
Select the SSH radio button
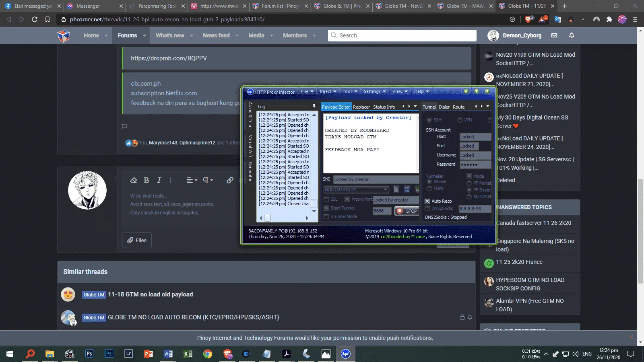pos(429,120)
